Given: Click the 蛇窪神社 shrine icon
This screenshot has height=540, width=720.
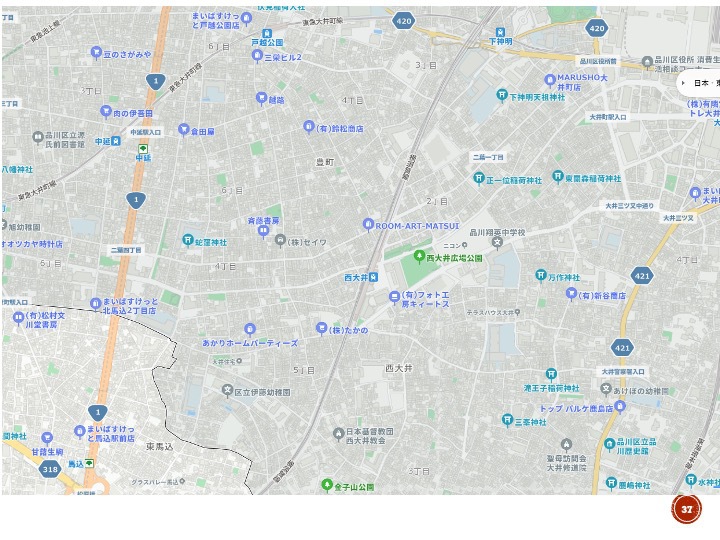Looking at the screenshot, I should 187,240.
